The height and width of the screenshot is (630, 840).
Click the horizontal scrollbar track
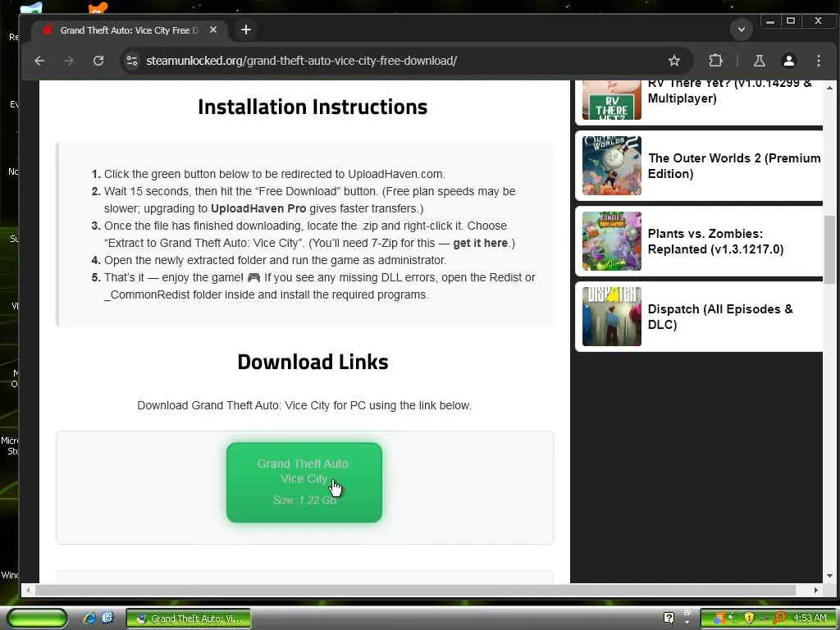(422, 590)
